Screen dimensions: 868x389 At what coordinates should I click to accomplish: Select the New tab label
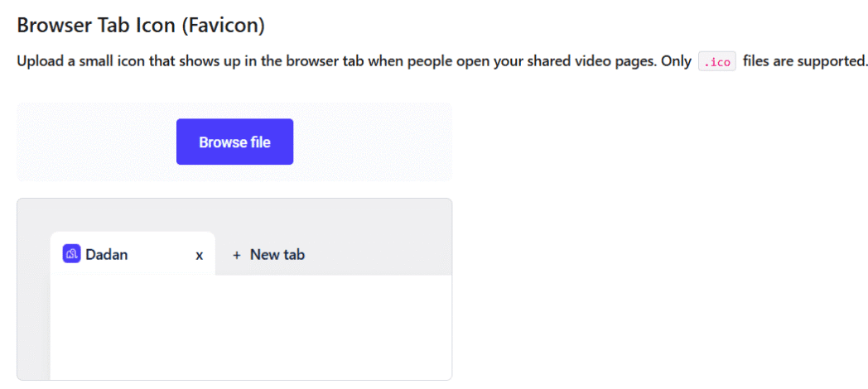click(x=277, y=255)
